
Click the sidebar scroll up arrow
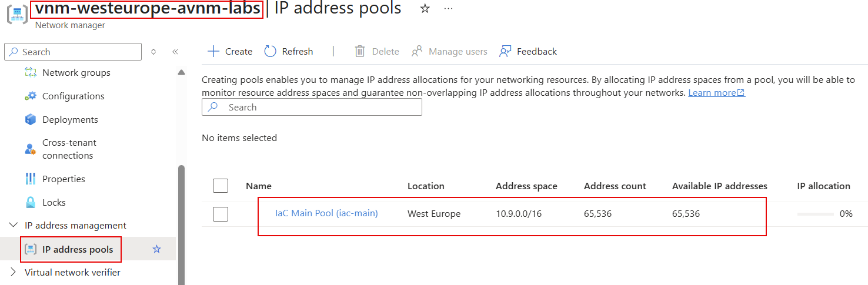tap(181, 73)
